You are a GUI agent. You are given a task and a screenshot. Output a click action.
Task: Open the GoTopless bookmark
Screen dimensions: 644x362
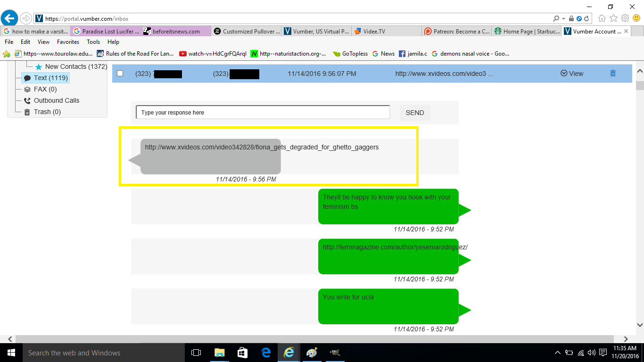(x=350, y=54)
